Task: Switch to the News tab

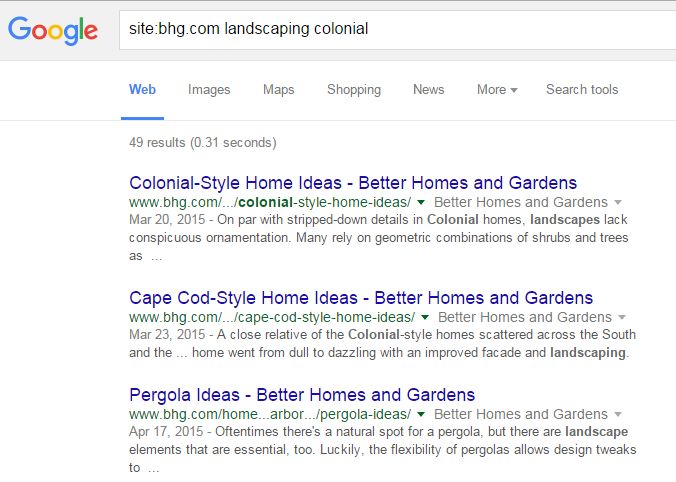Action: (x=428, y=89)
